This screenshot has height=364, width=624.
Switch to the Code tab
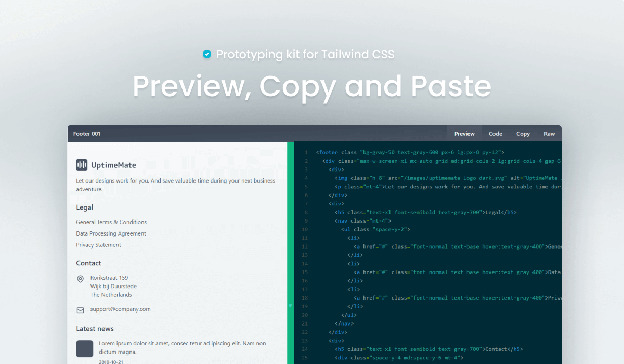[495, 133]
